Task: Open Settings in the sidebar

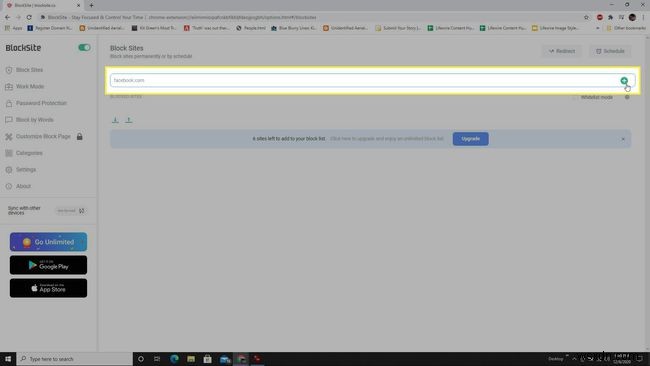Action: (21, 170)
